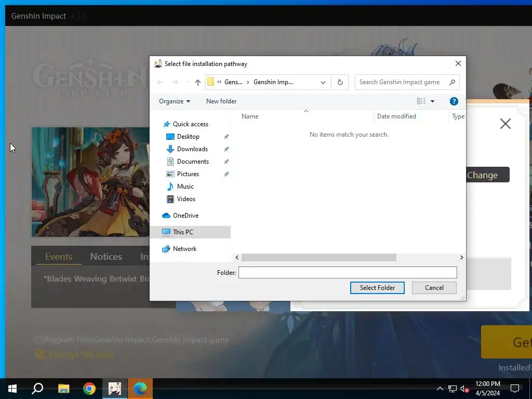532x399 pixels.
Task: Select Network in navigation pane
Action: click(184, 249)
